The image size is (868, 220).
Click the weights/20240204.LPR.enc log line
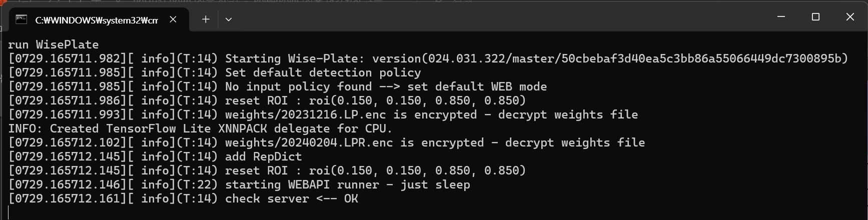[x=327, y=142]
